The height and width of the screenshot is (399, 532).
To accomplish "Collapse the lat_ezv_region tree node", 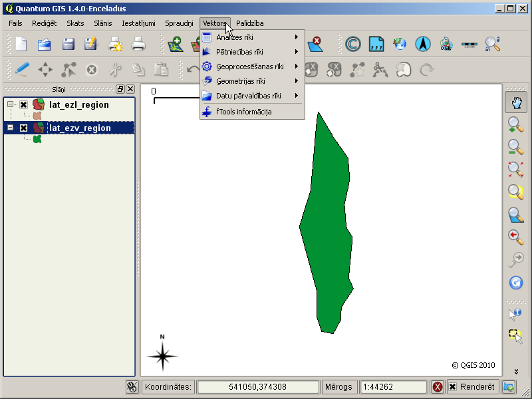I will click(x=10, y=128).
